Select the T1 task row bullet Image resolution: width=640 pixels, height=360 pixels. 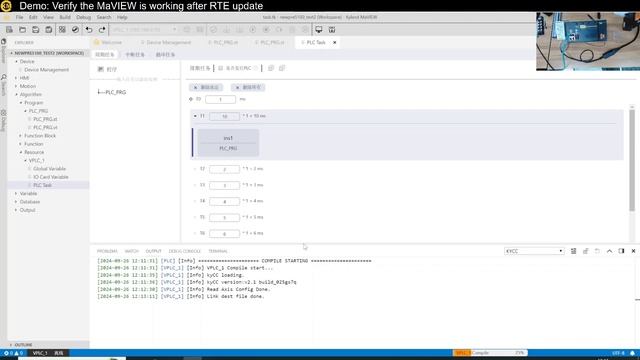pos(195,116)
